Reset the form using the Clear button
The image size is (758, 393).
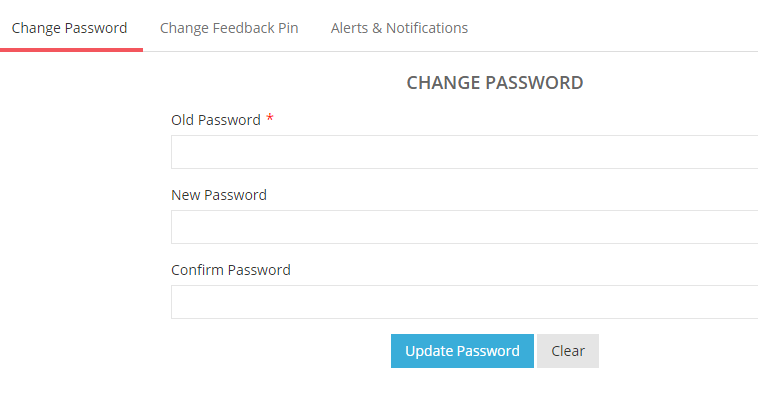(x=568, y=351)
